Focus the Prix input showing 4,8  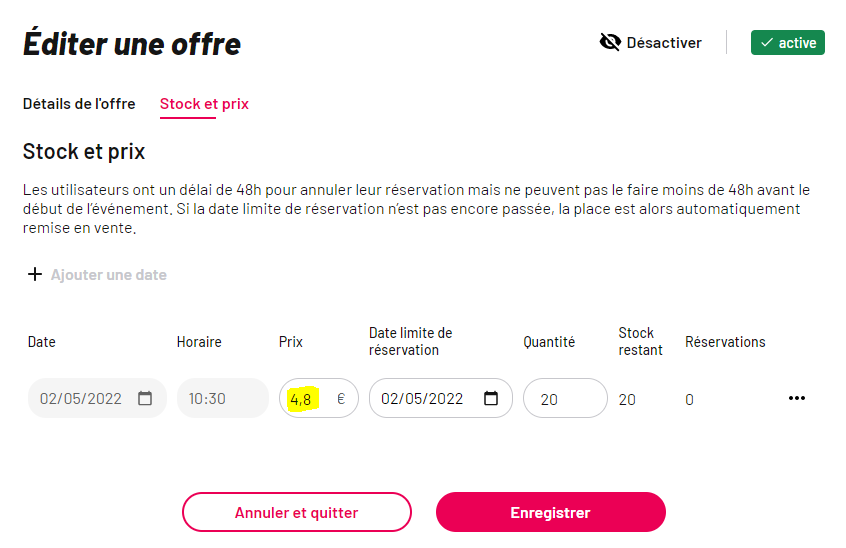(x=318, y=398)
